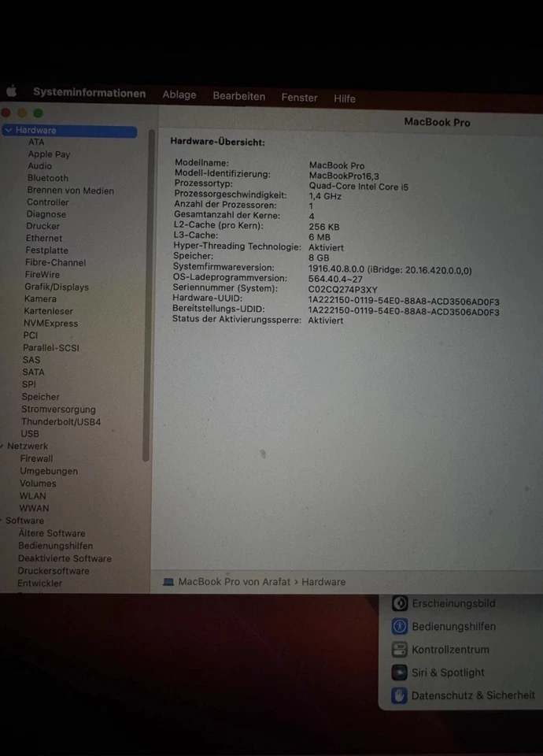Select Thunderbolt/USB4 in the sidebar
Screen dimensions: 543x756
pos(61,422)
